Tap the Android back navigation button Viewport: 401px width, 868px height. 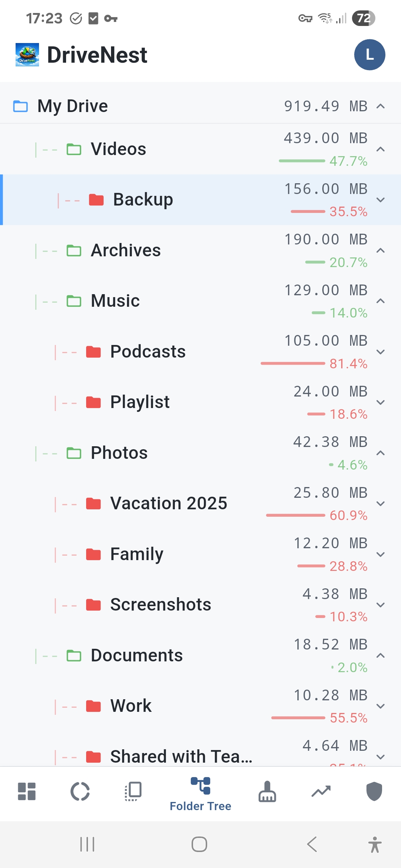point(312,845)
